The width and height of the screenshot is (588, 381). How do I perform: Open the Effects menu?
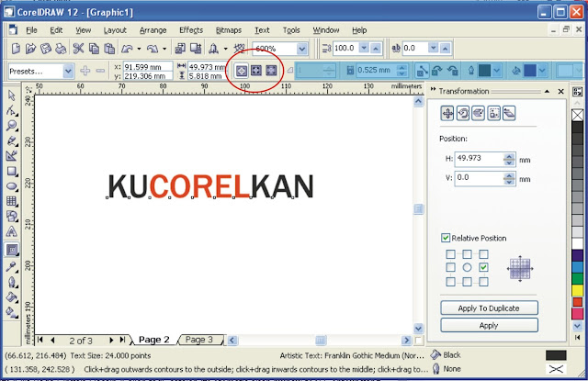tap(191, 30)
